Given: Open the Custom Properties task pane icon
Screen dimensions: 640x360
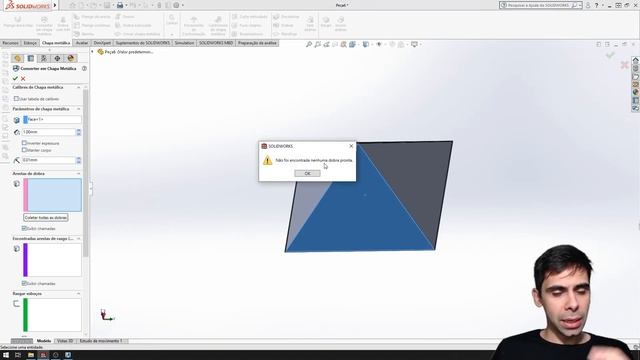Looking at the screenshot, I should point(636,100).
